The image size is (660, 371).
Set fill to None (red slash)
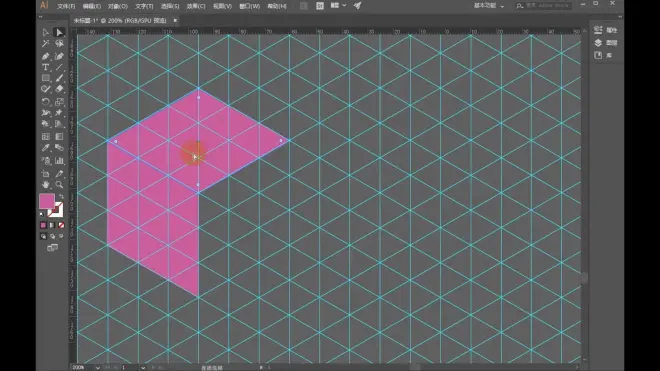61,225
